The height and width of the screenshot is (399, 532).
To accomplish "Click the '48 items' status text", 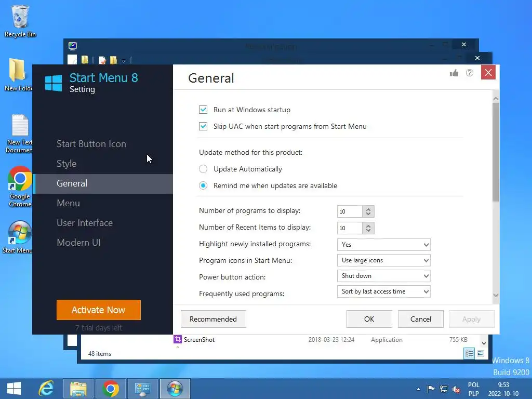I will click(x=99, y=353).
